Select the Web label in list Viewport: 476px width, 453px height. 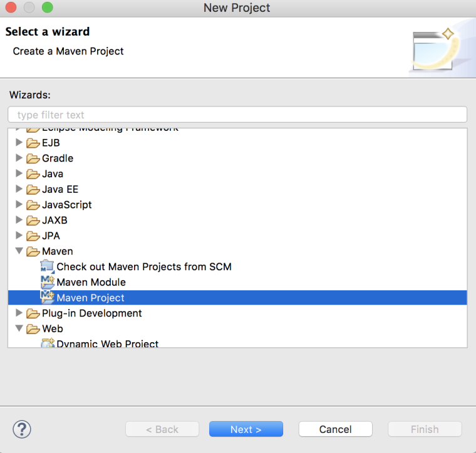(53, 328)
